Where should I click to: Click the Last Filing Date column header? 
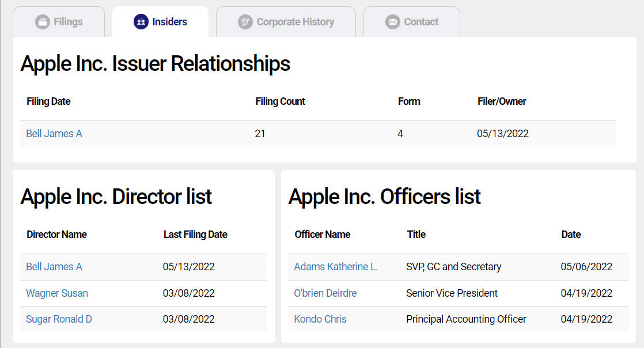pyautogui.click(x=195, y=234)
